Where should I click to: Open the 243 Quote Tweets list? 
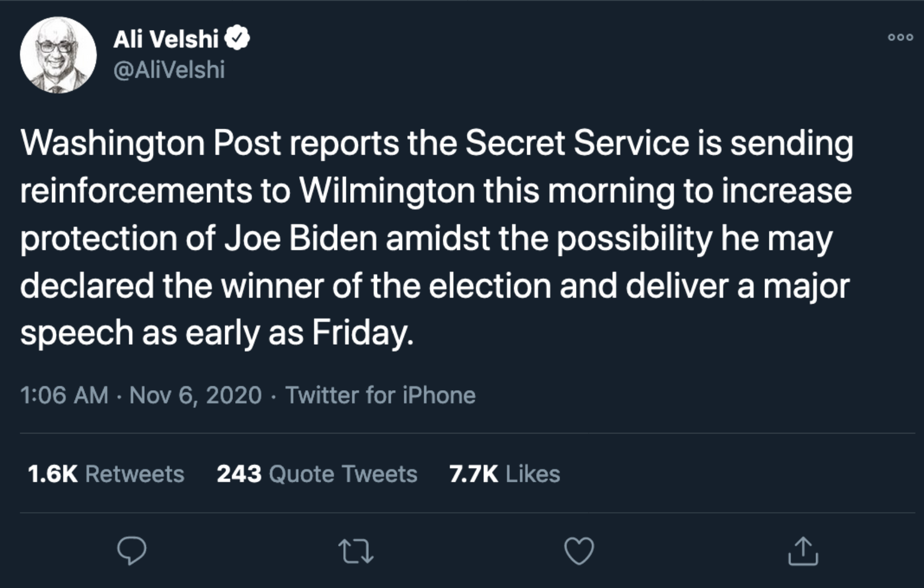coord(317,474)
